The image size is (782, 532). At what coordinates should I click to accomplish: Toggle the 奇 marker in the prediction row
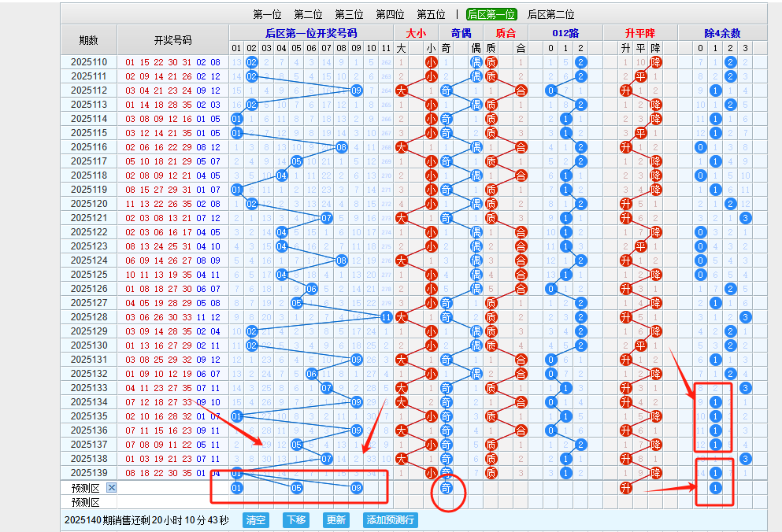pyautogui.click(x=446, y=488)
